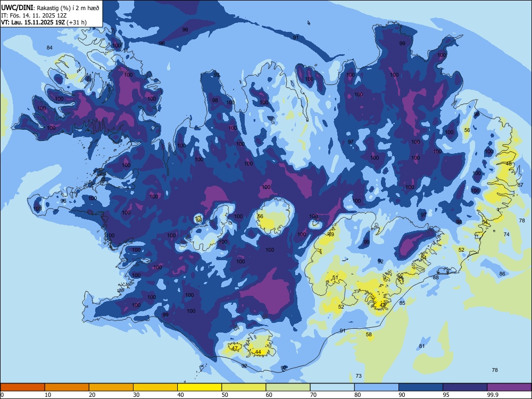Click the legend tick label '70'
The height and width of the screenshot is (399, 532).
313,395
